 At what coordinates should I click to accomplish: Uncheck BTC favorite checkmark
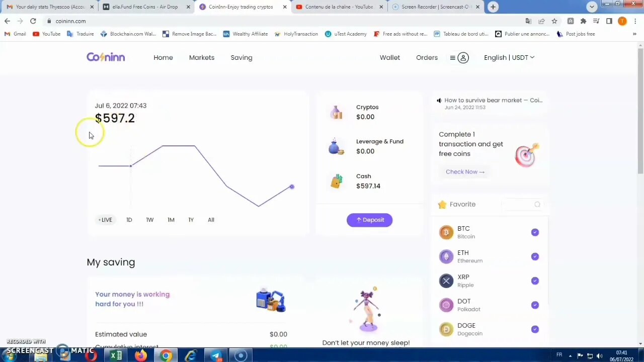click(x=535, y=232)
